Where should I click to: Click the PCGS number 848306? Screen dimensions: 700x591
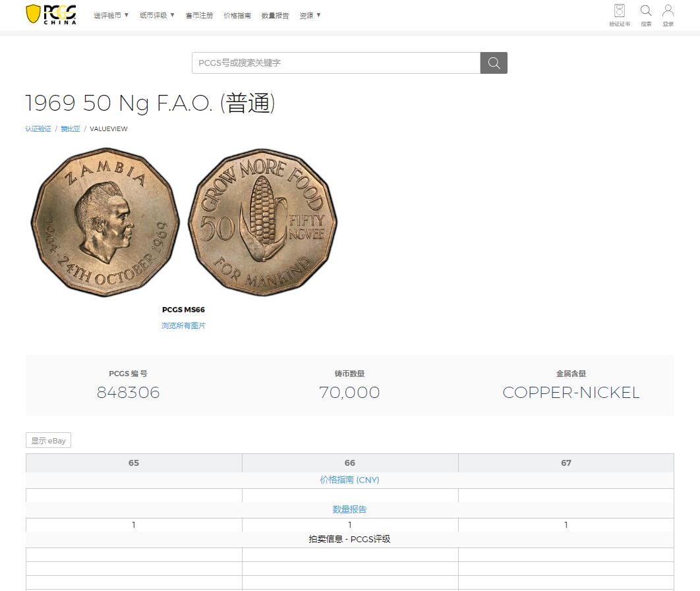[x=128, y=393]
